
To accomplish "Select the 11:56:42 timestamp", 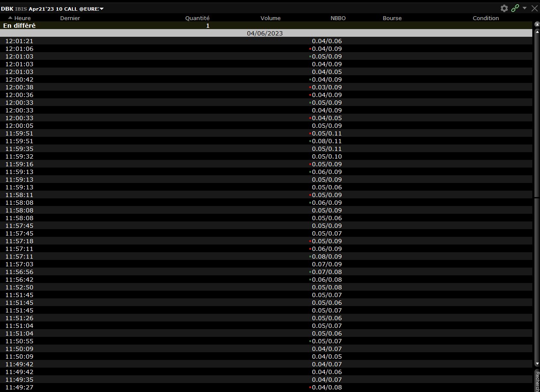I will pyautogui.click(x=19, y=280).
